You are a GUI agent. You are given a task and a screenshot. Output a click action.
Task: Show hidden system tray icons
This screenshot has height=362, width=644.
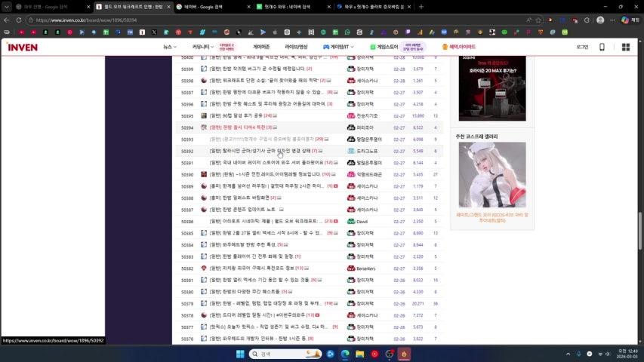tap(568, 354)
